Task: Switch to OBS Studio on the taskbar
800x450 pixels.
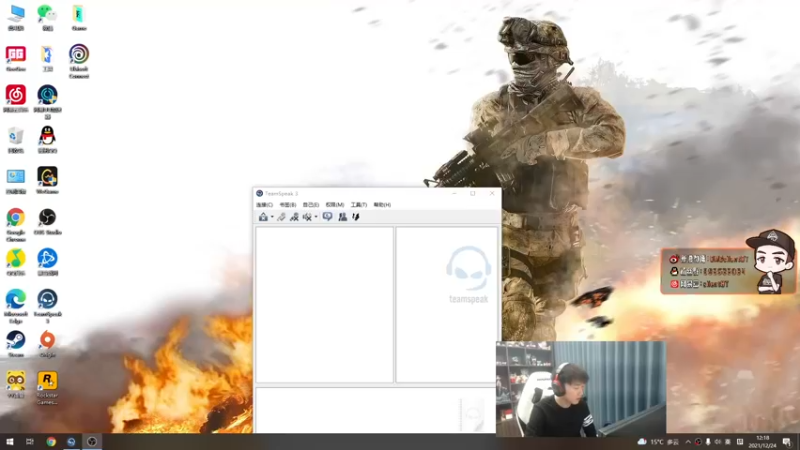Action: 92,442
